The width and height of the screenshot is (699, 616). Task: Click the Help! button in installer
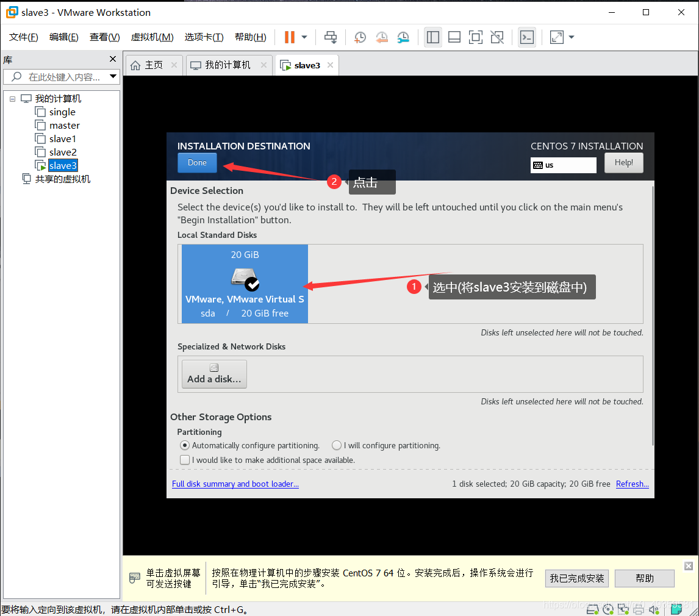623,163
